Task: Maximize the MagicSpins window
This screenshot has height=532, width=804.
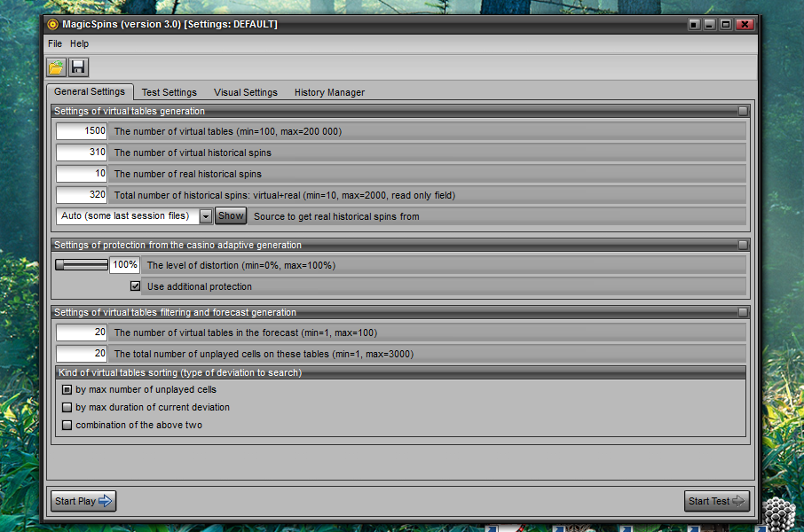Action: pyautogui.click(x=726, y=24)
